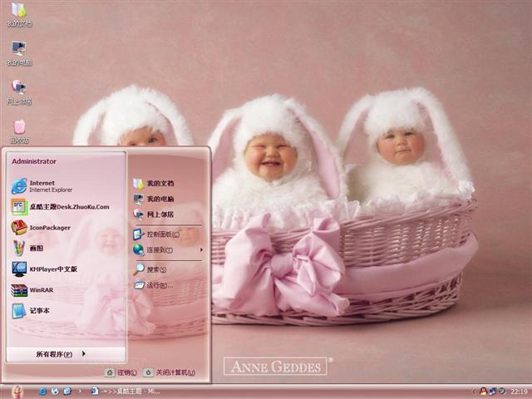
Task: Click the second quick launch icon
Action: point(55,392)
